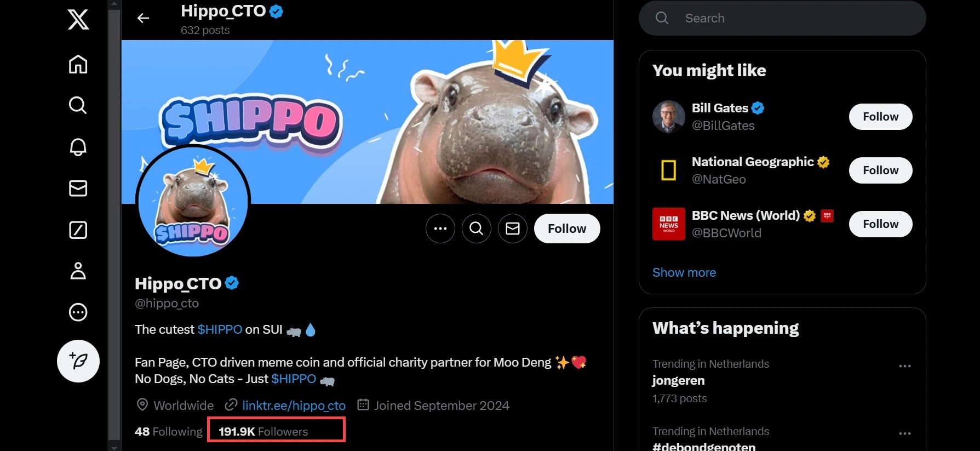Open Profile icon in sidebar
This screenshot has height=451, width=980.
click(78, 271)
